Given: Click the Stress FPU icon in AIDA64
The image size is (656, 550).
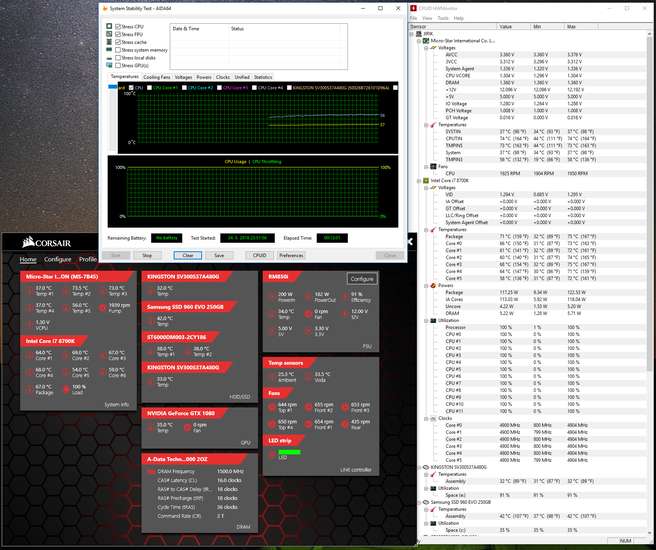Looking at the screenshot, I should click(109, 34).
